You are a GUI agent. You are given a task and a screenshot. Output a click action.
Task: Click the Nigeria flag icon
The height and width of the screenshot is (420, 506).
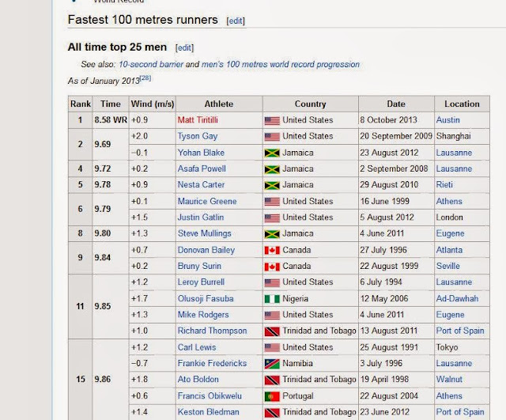point(272,299)
